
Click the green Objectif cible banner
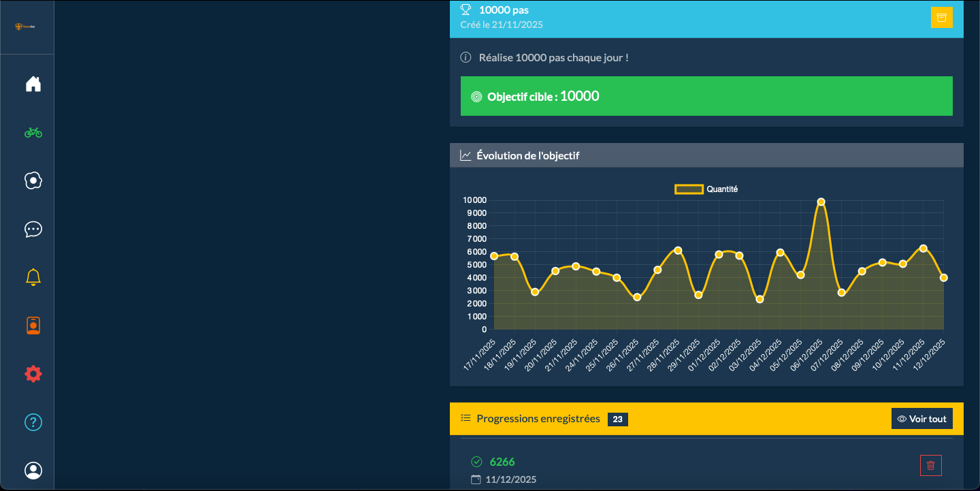pos(706,96)
